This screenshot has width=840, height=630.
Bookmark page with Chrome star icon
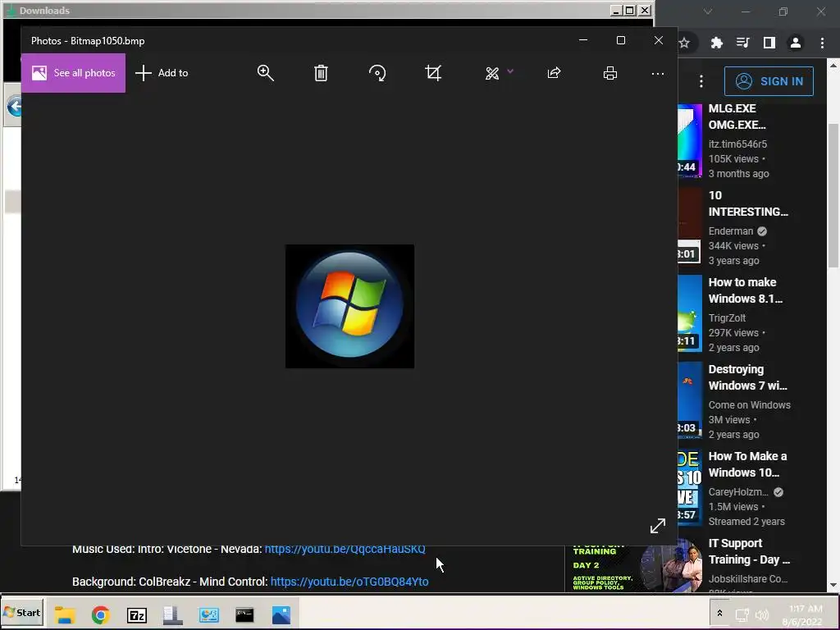click(x=684, y=43)
